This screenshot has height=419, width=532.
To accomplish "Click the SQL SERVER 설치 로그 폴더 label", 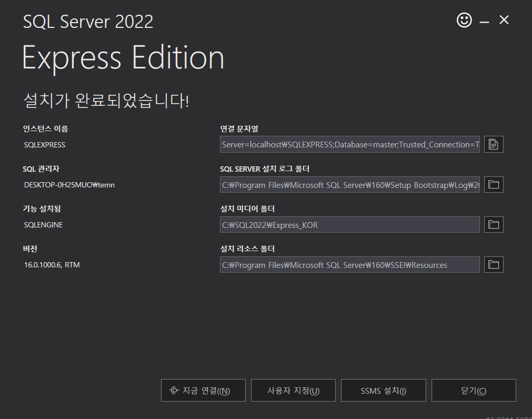I will pyautogui.click(x=265, y=168).
